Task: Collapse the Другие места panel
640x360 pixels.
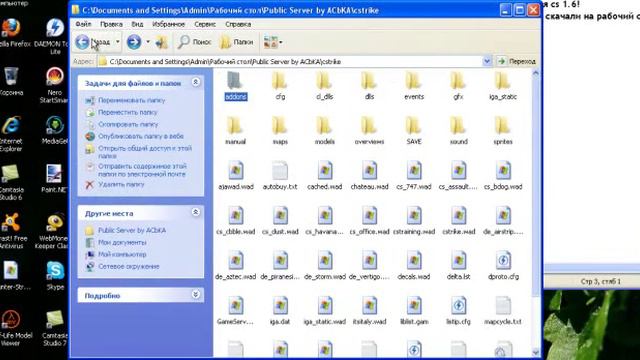Action: coord(196,212)
